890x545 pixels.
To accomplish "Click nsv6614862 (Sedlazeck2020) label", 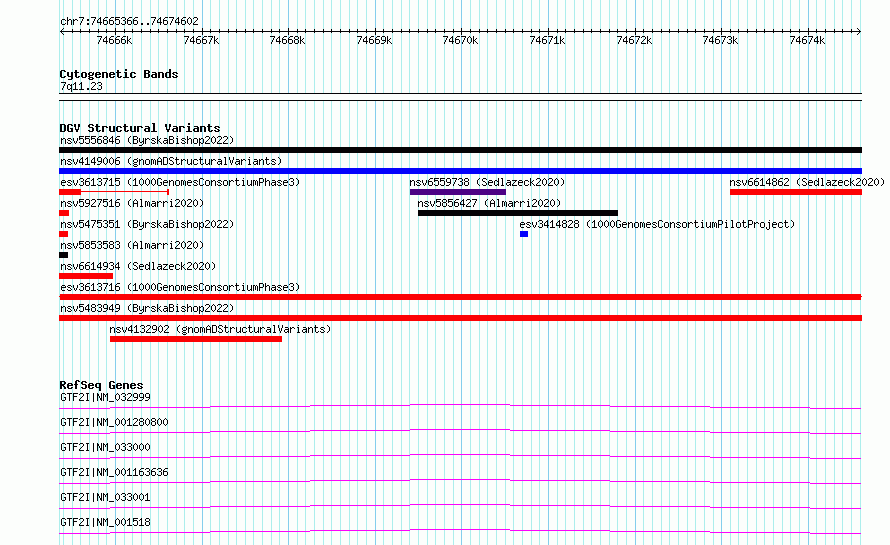I will click(x=807, y=182).
